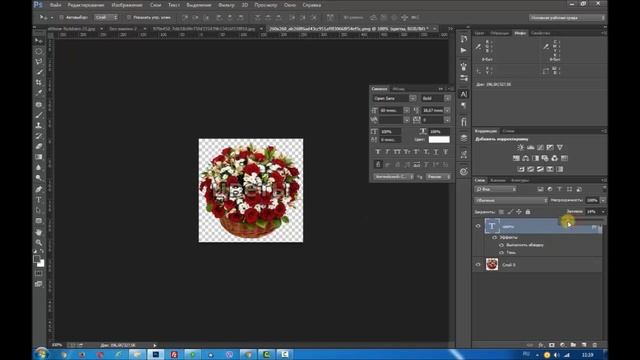Select the Pen tool

pos(39,189)
